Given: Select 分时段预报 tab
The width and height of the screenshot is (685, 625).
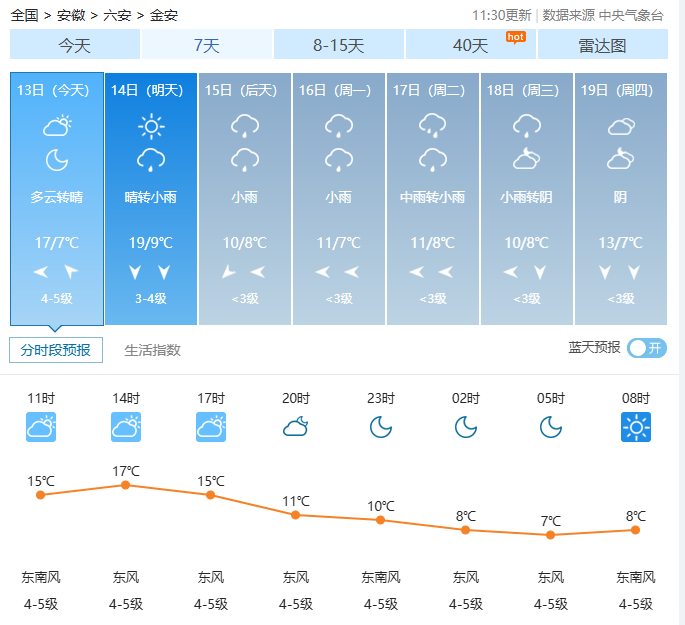Looking at the screenshot, I should 56,350.
